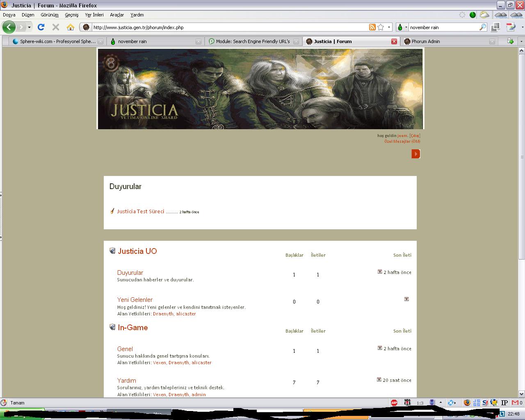The height and width of the screenshot is (420, 525).
Task: Switch to the Module: Search Engine Friendly URL's tab
Action: (x=253, y=41)
